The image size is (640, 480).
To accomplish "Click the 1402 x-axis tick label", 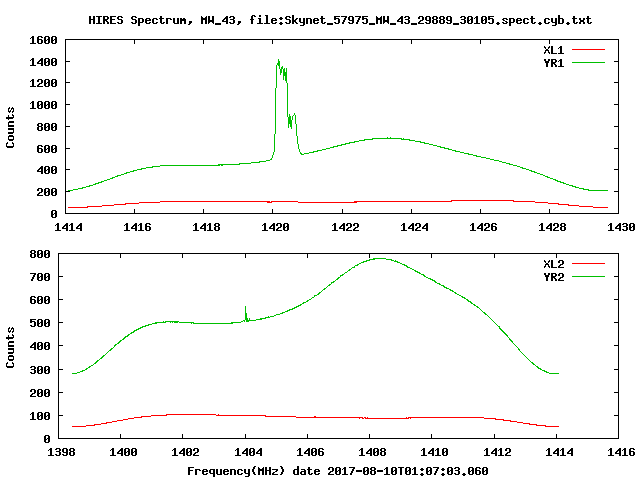I will (x=185, y=452).
